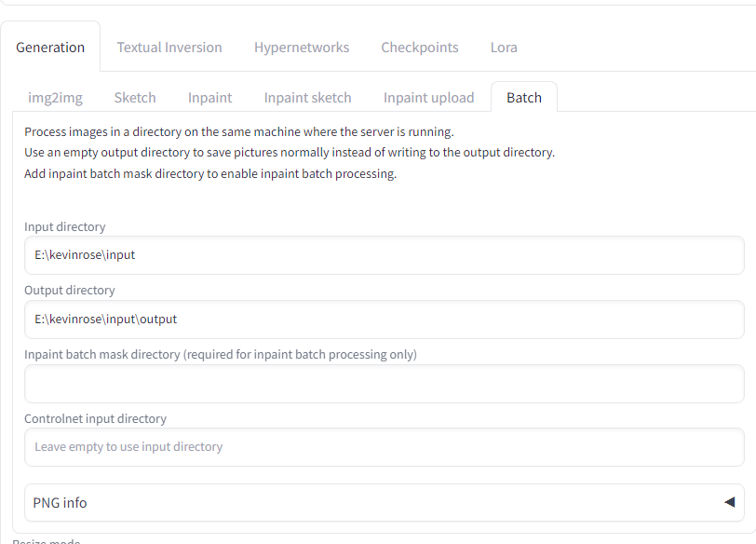Click the field containing E:\kevinrose\input\output
Image resolution: width=756 pixels, height=544 pixels.
pos(384,320)
